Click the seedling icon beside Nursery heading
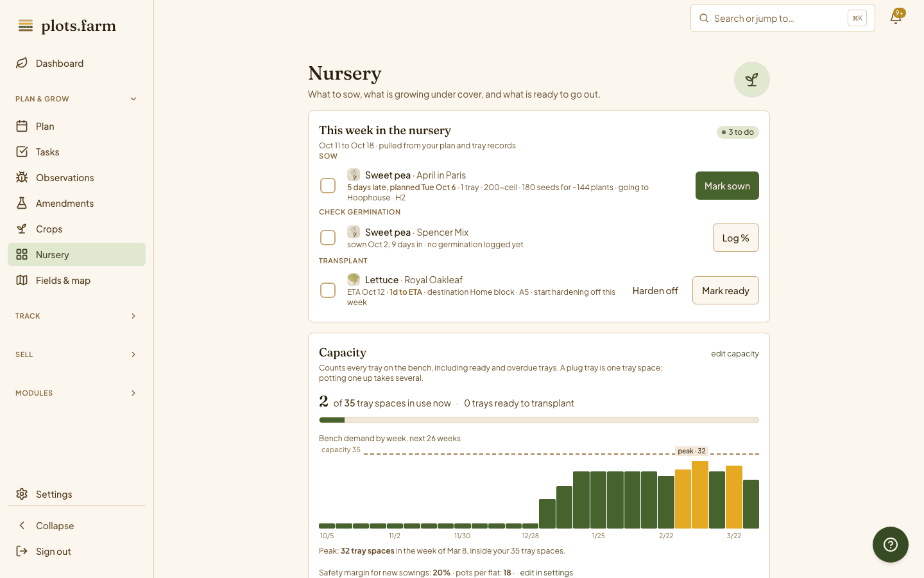 [x=752, y=80]
